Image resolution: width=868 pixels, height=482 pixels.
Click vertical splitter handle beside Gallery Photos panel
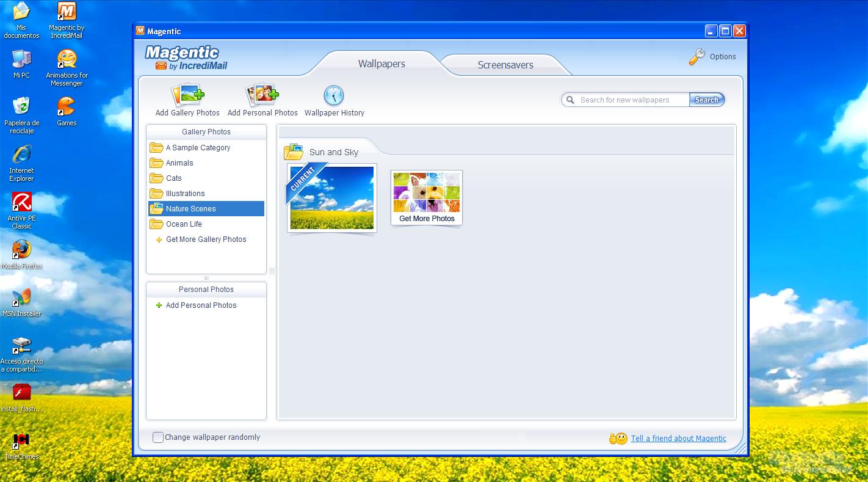pos(272,271)
